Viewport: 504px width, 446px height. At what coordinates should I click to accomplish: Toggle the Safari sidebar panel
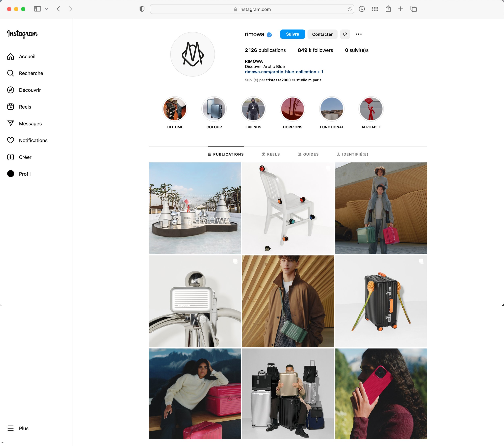pos(37,9)
